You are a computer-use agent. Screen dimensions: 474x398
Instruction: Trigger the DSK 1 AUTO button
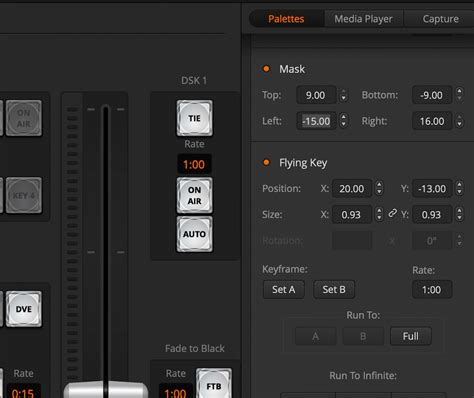[194, 234]
